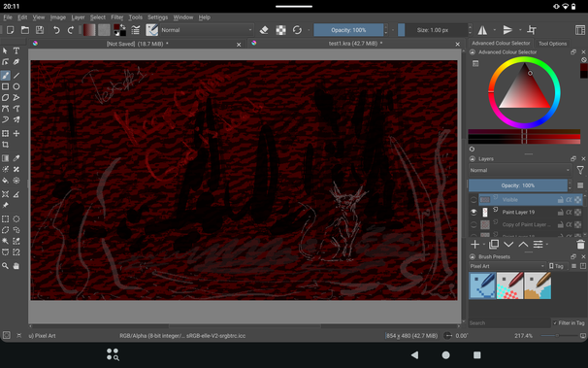The image size is (588, 368).
Task: Open the brush preset chooser
Action: (152, 30)
